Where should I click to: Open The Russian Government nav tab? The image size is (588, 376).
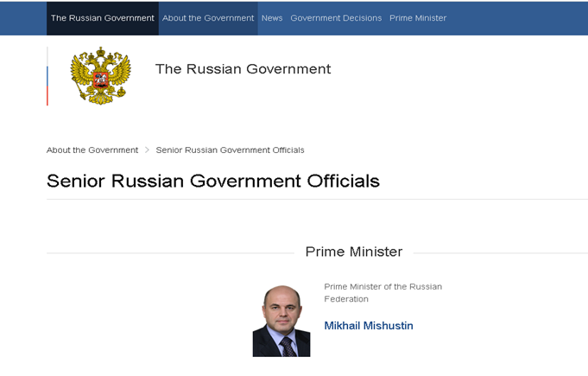[103, 18]
